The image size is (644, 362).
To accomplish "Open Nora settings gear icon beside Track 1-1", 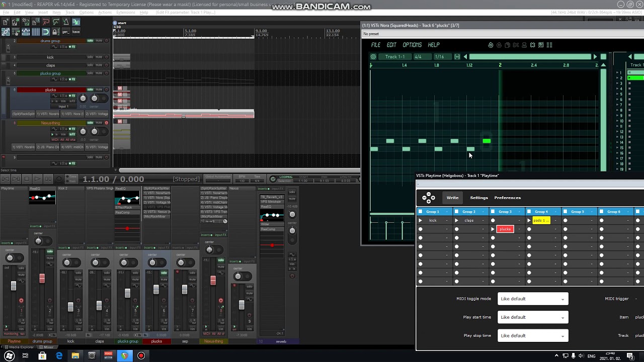I will click(x=373, y=57).
